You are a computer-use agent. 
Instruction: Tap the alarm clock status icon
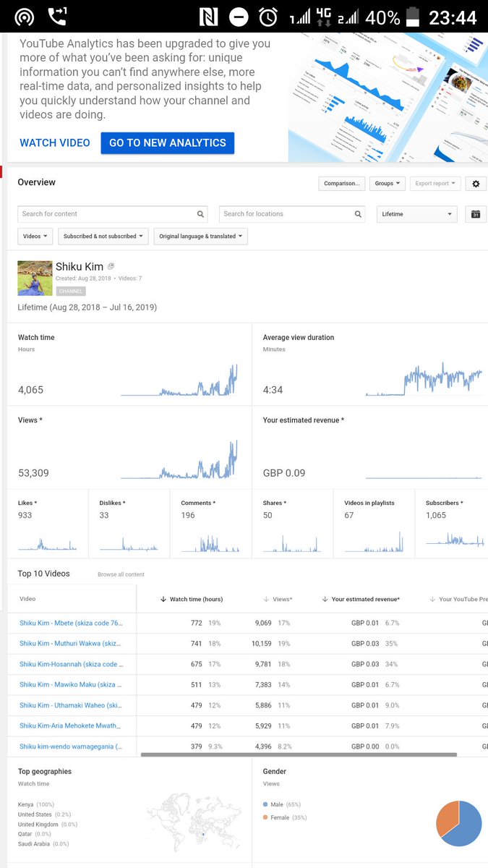(268, 17)
